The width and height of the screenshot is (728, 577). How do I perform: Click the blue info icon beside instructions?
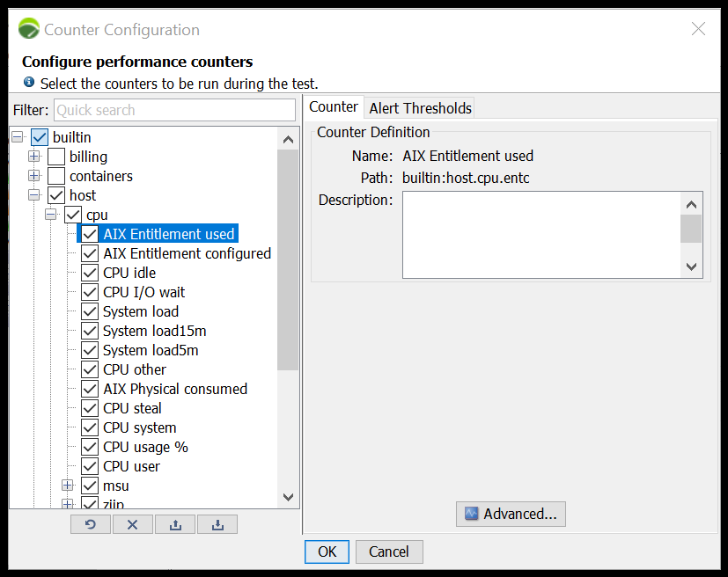pyautogui.click(x=29, y=83)
